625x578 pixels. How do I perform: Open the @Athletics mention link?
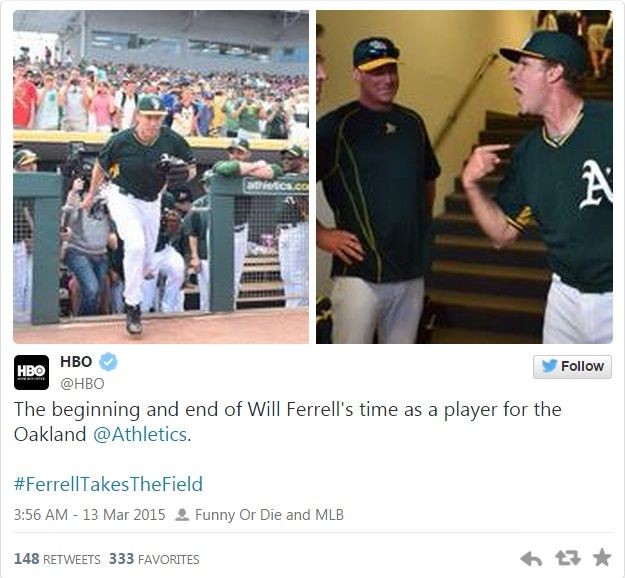(139, 434)
